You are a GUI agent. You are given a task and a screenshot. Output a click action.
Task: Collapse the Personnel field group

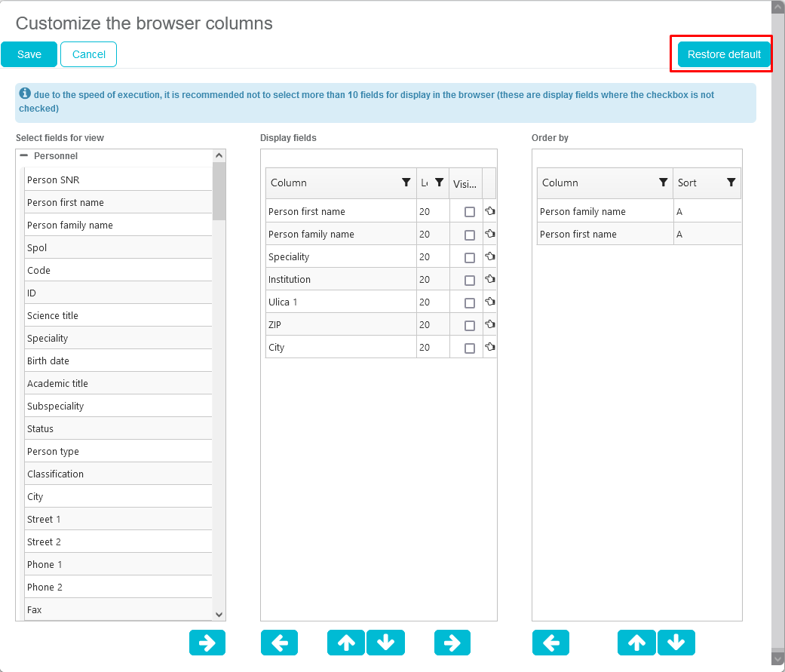tap(23, 155)
